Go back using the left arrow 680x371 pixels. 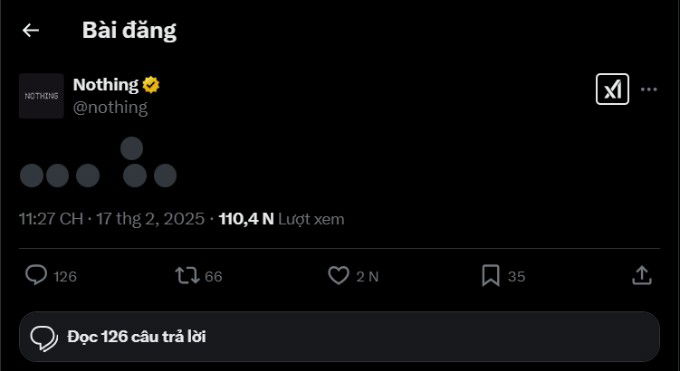[31, 30]
